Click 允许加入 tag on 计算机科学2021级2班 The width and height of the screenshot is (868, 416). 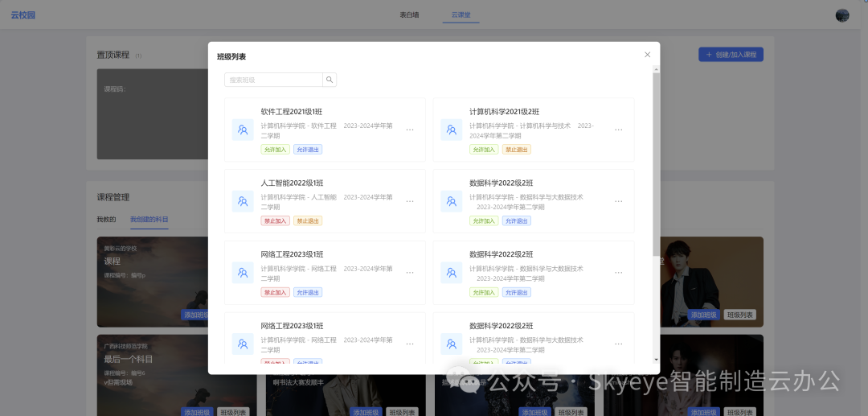pyautogui.click(x=484, y=149)
